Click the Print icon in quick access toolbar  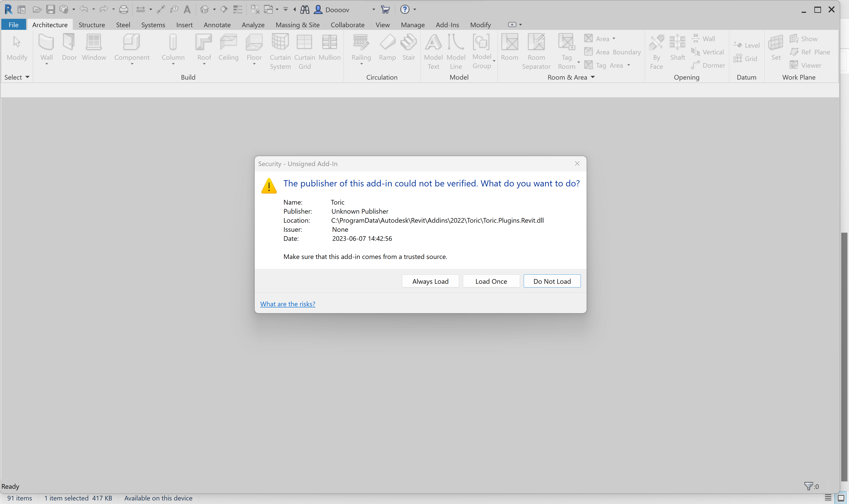(124, 10)
